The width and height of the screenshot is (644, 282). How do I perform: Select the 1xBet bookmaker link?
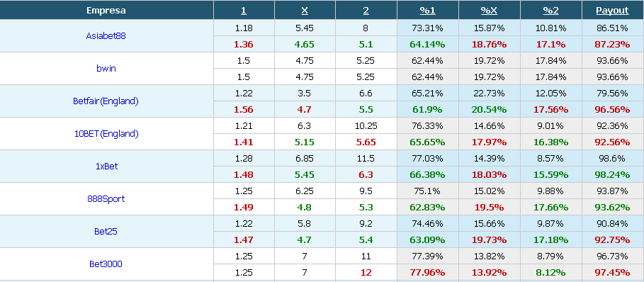pyautogui.click(x=106, y=167)
